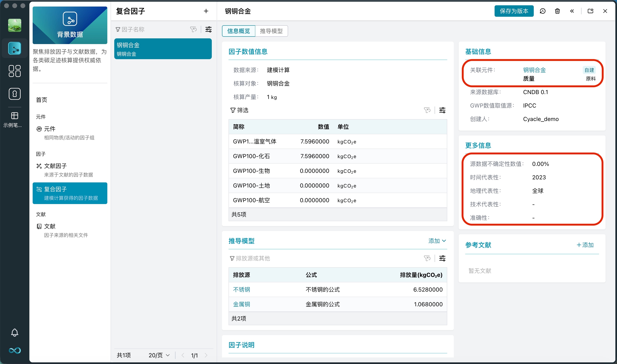This screenshot has height=364, width=617.
Task: Open the grid apps icon in the sidebar
Action: point(14,71)
